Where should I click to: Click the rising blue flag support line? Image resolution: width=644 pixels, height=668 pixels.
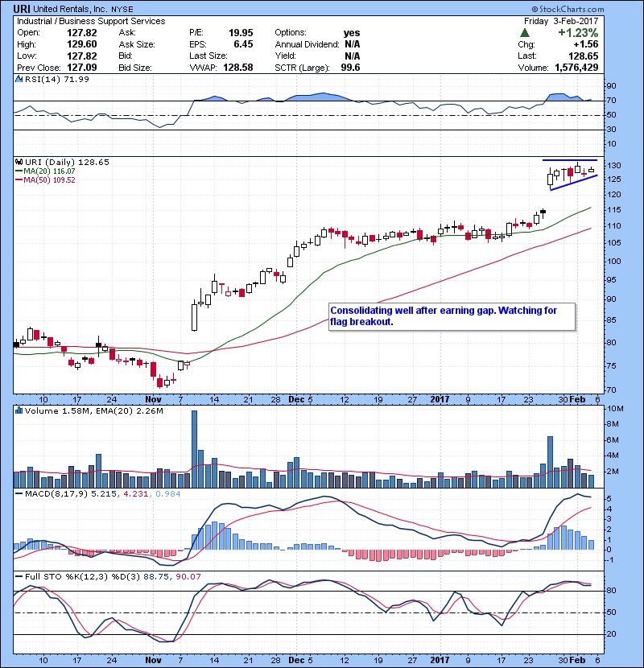click(x=574, y=183)
